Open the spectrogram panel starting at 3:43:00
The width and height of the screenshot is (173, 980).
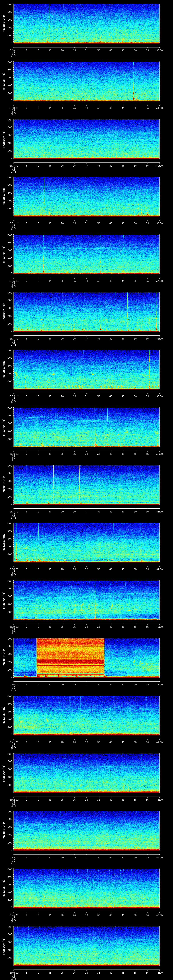[x=86, y=831]
